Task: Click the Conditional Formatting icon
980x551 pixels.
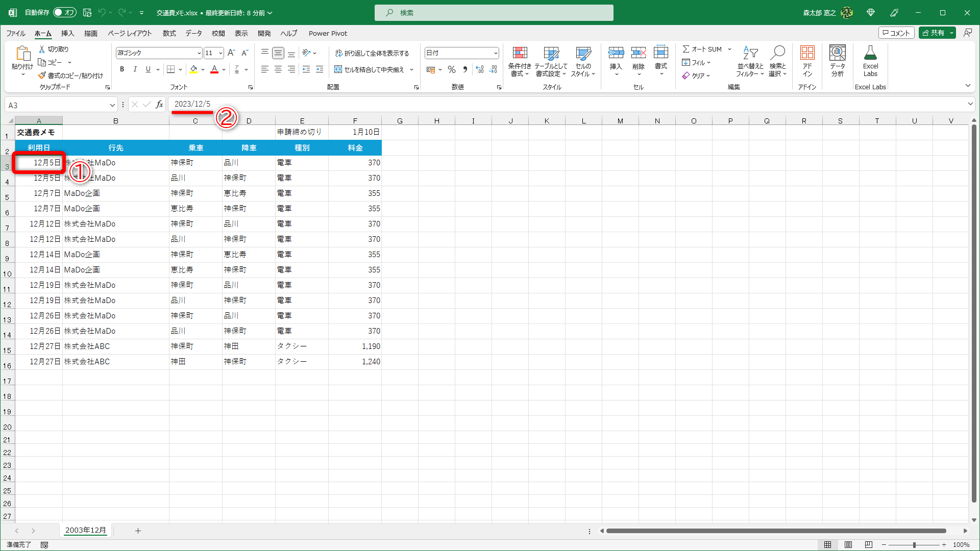Action: (x=520, y=54)
